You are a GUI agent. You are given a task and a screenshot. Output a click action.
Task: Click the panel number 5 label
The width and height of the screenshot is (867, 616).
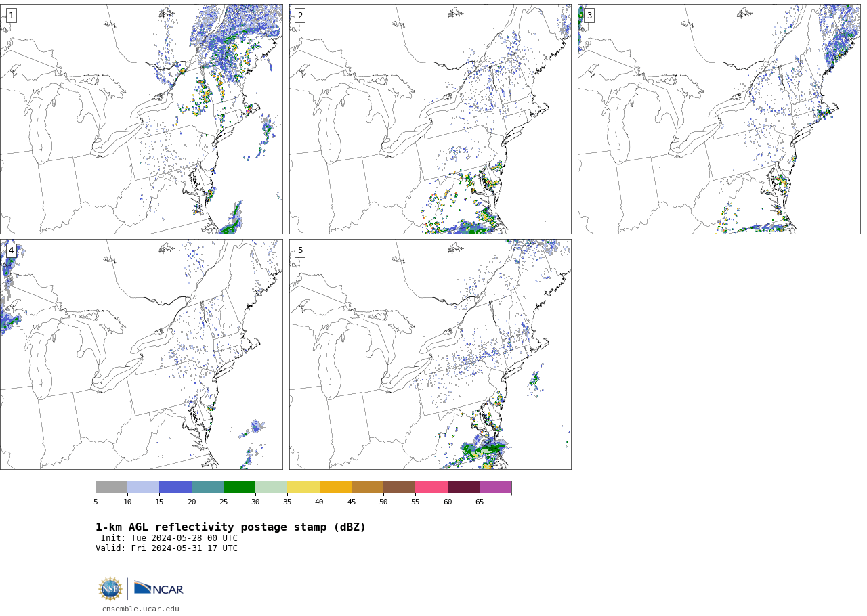click(300, 250)
